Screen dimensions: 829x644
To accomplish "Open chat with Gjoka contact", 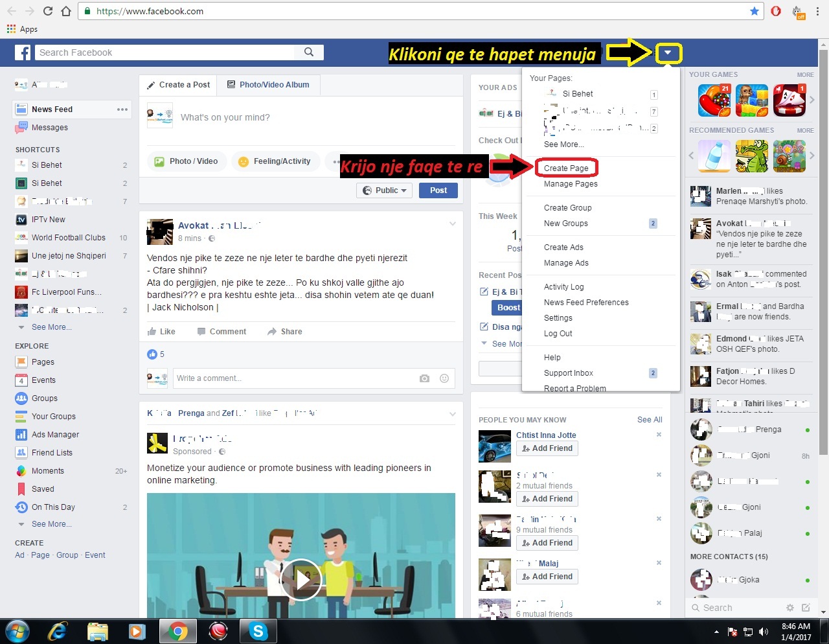I will point(750,580).
